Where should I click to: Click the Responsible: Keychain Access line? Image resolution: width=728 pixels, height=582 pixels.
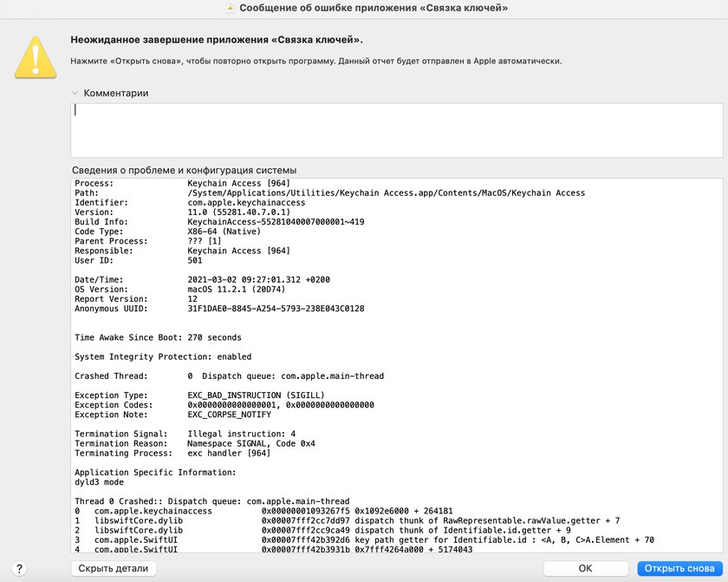click(183, 251)
